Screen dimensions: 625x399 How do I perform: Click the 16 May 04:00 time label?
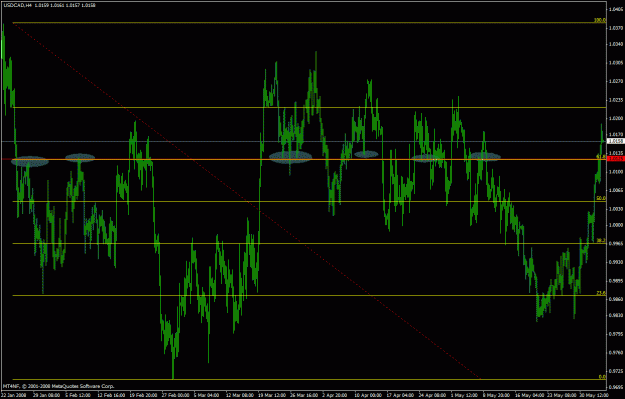tap(529, 395)
